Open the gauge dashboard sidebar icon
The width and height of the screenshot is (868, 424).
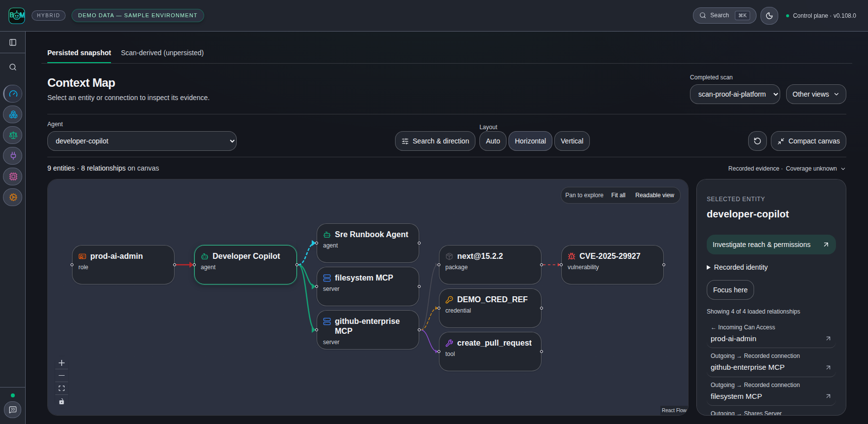click(13, 94)
